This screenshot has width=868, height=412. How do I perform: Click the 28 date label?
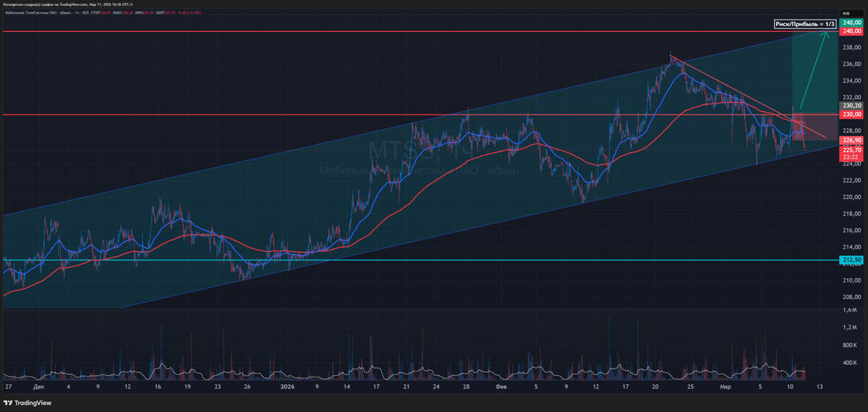pos(466,387)
